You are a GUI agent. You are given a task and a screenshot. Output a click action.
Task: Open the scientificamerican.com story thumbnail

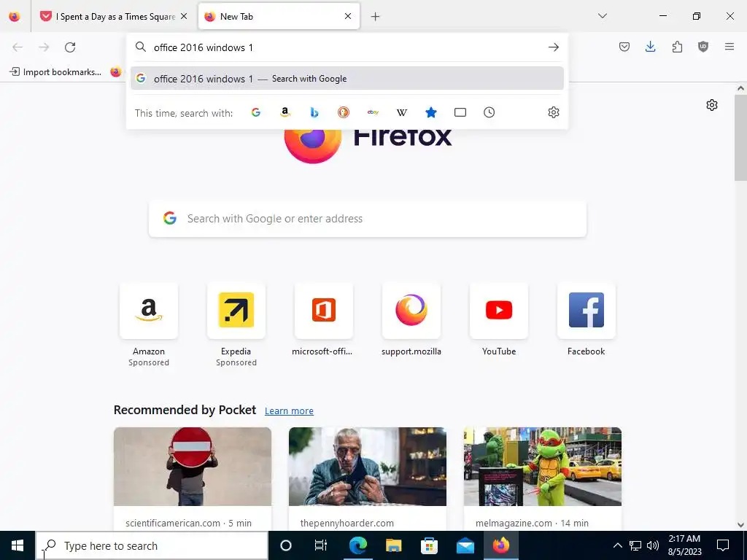tap(193, 467)
